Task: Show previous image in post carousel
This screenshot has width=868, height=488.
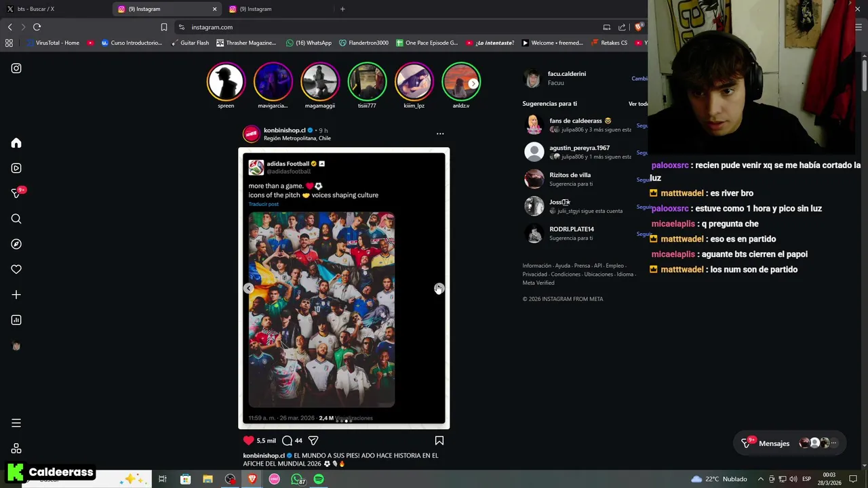Action: click(249, 289)
